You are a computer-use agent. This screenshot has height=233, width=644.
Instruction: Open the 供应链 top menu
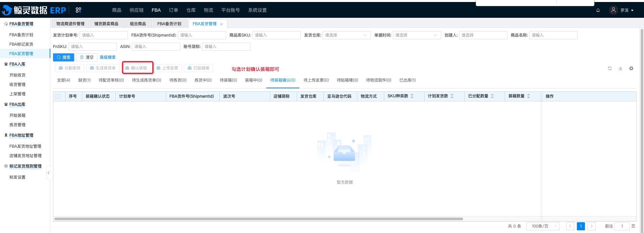(137, 10)
